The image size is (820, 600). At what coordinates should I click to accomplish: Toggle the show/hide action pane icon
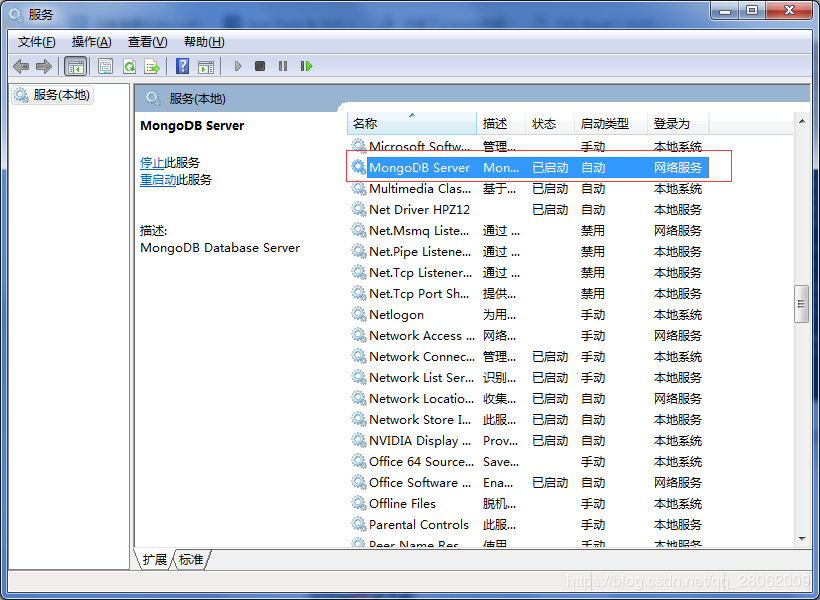tap(206, 66)
